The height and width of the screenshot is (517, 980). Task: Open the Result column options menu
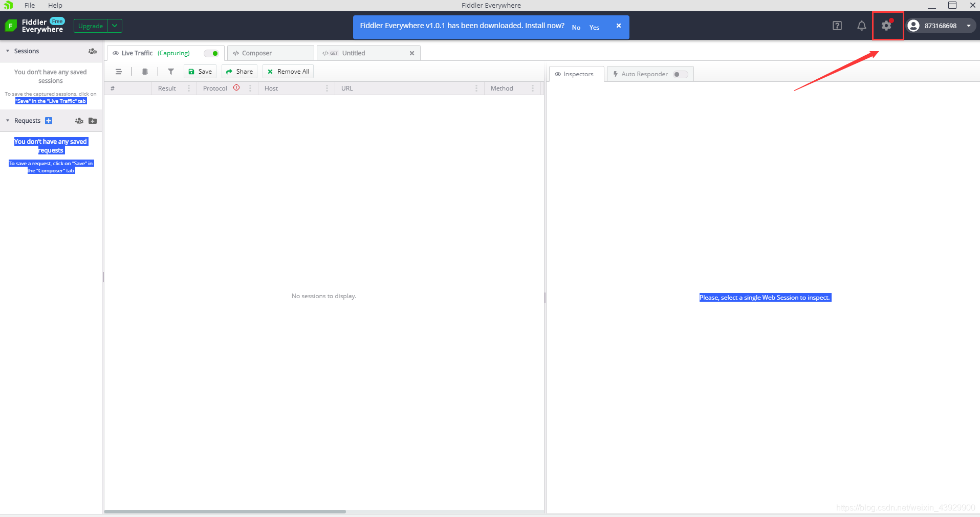click(x=189, y=88)
